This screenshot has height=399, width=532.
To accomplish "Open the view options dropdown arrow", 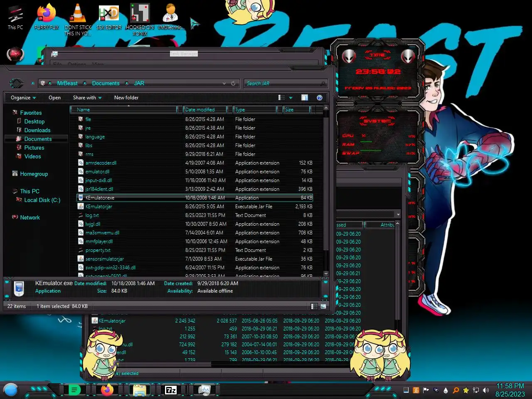I will (291, 98).
